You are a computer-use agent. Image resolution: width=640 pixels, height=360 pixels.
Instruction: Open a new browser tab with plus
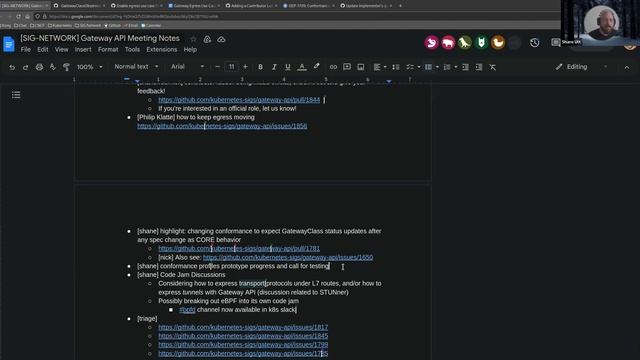click(400, 6)
